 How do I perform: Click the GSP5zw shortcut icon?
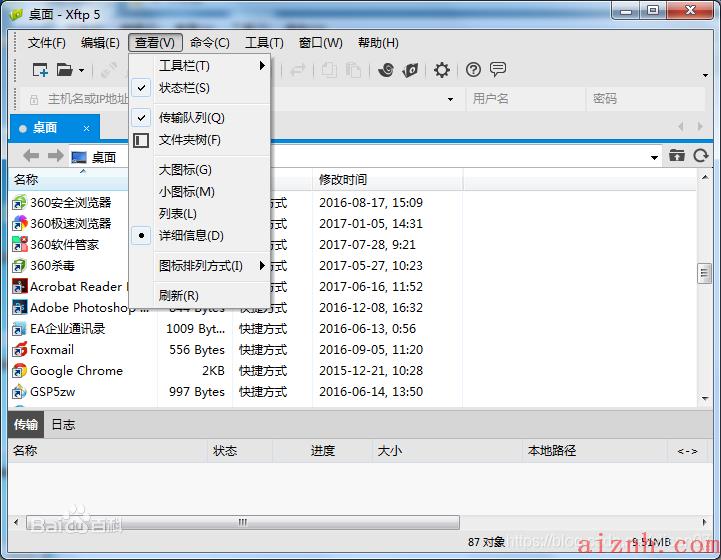[x=19, y=392]
